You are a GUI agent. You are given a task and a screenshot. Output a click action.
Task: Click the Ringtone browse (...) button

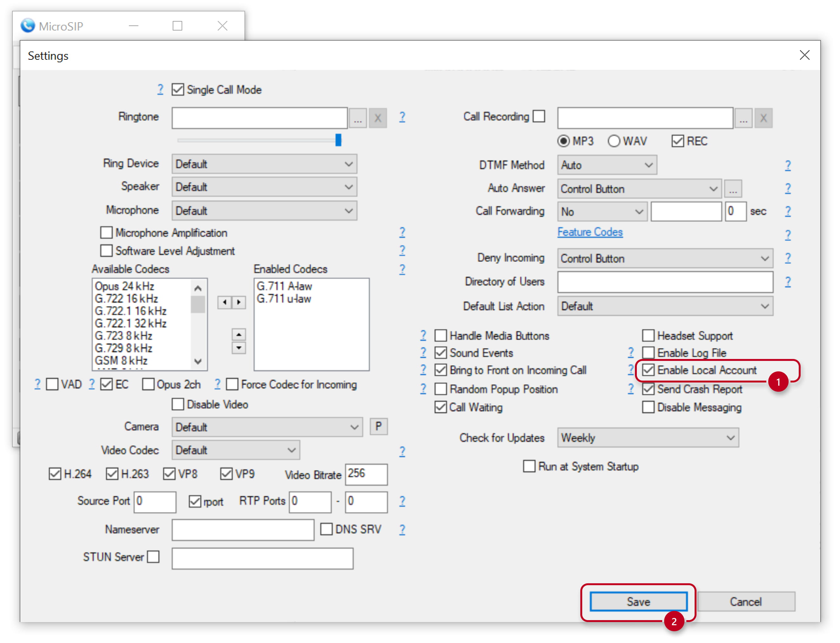coord(358,118)
